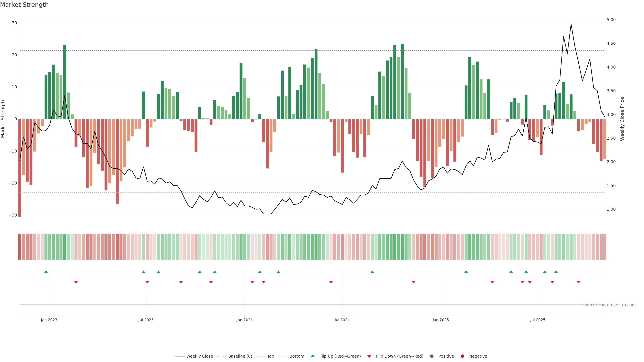The image size is (644, 362).
Task: Click the first green flip-up marker near Jan 2023
Action: click(46, 272)
